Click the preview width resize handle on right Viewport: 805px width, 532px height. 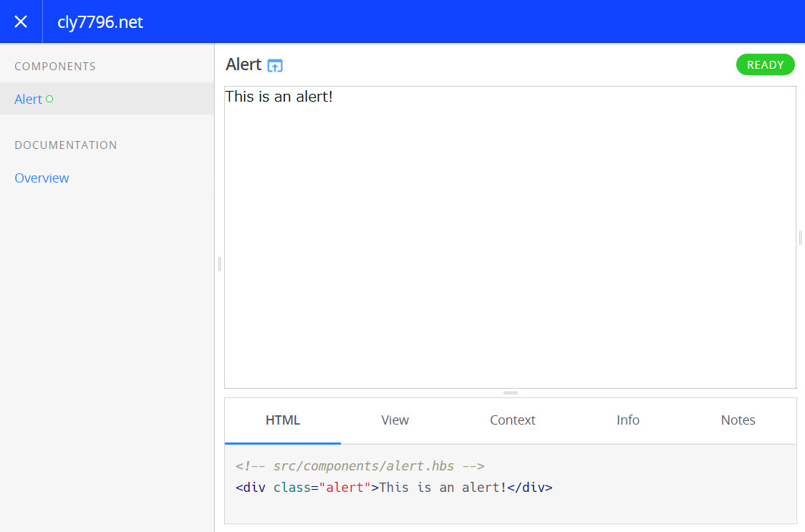click(x=800, y=238)
